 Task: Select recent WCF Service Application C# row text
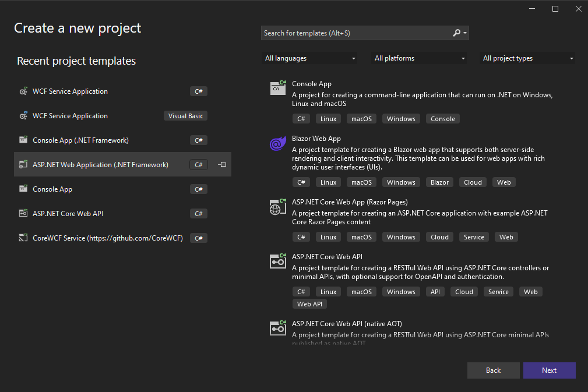70,91
